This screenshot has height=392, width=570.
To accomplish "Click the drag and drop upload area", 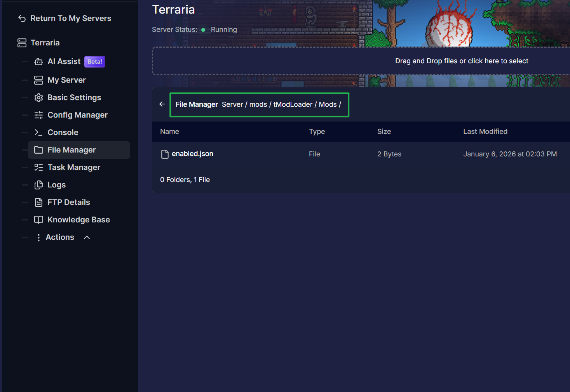I will [461, 61].
